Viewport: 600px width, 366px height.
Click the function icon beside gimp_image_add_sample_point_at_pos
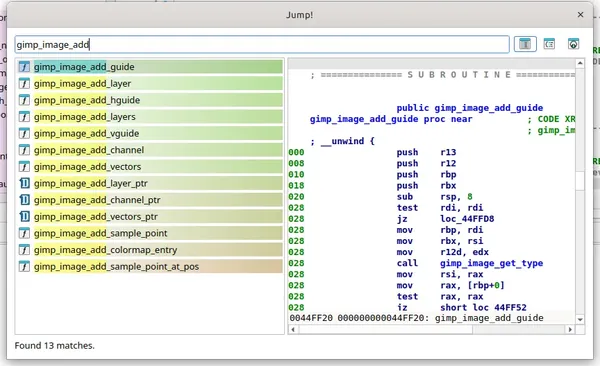click(x=24, y=266)
